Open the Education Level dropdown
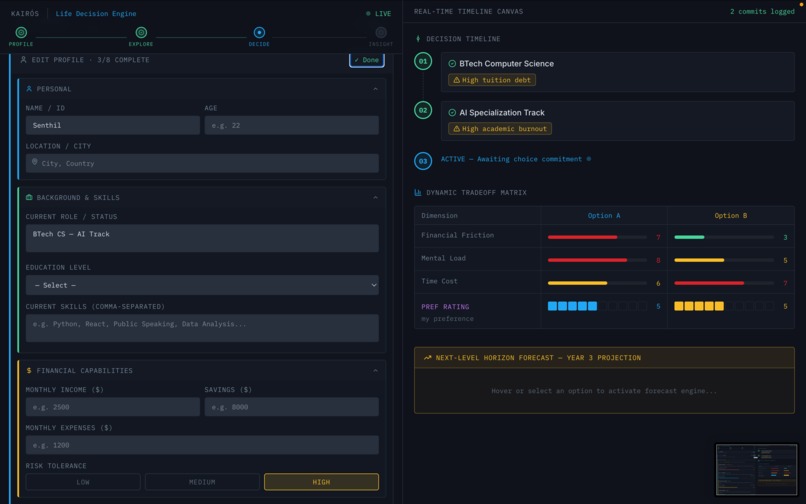This screenshot has height=504, width=806. pyautogui.click(x=202, y=285)
